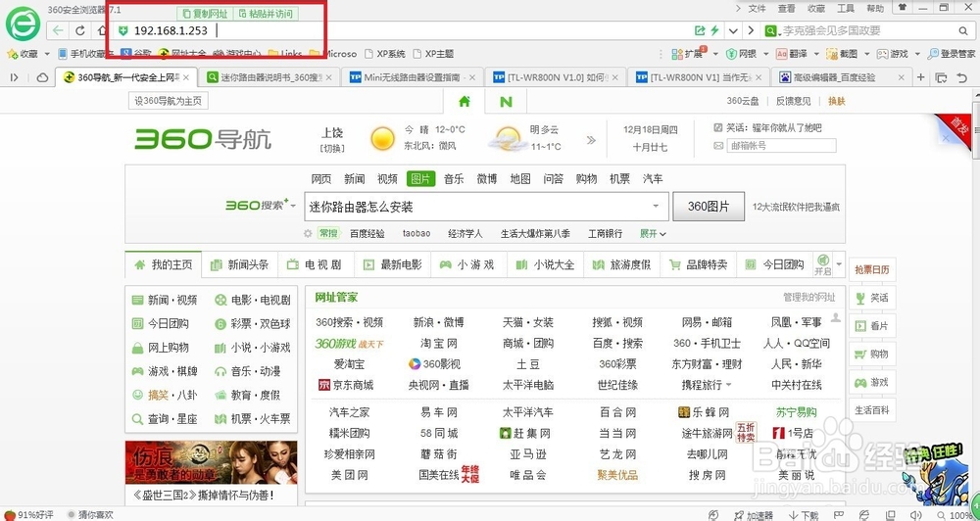Viewport: 980px width, 521px height.
Task: Click the green shield security icon
Action: [x=123, y=30]
